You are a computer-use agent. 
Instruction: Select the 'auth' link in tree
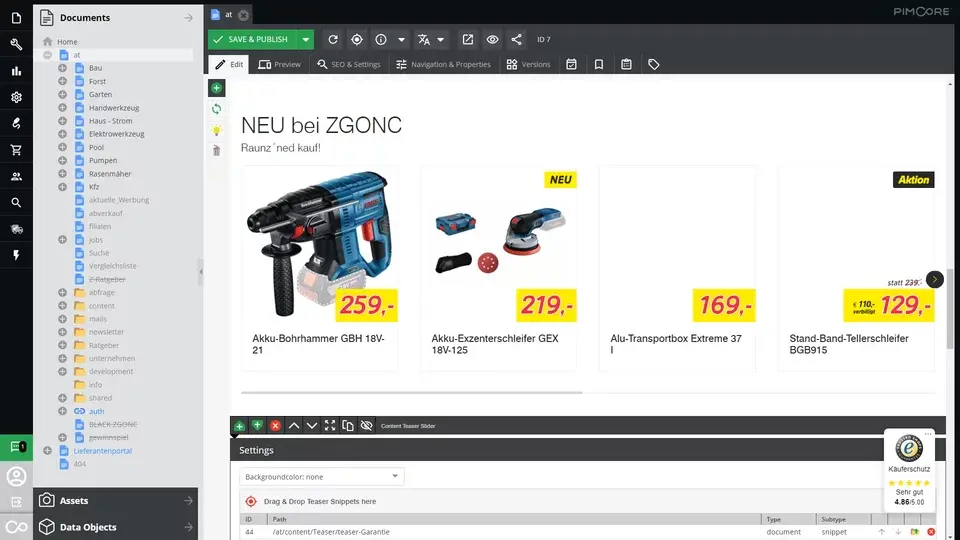click(96, 411)
